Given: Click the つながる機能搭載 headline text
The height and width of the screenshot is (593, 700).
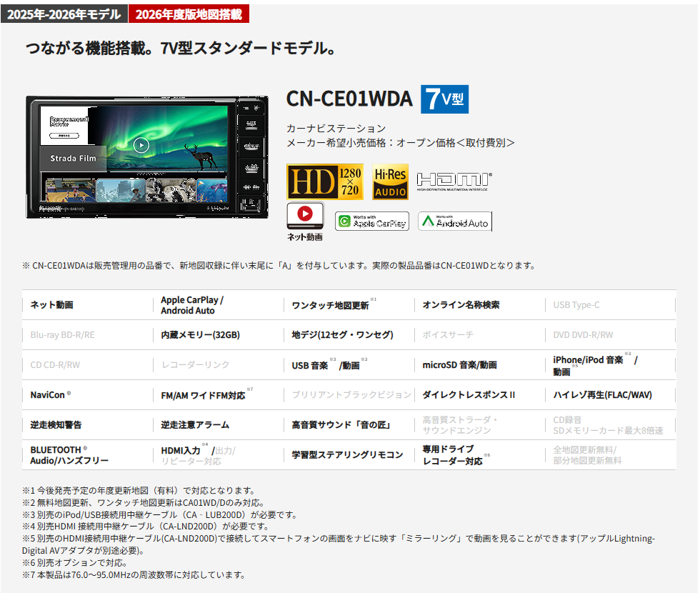Looking at the screenshot, I should (x=180, y=49).
